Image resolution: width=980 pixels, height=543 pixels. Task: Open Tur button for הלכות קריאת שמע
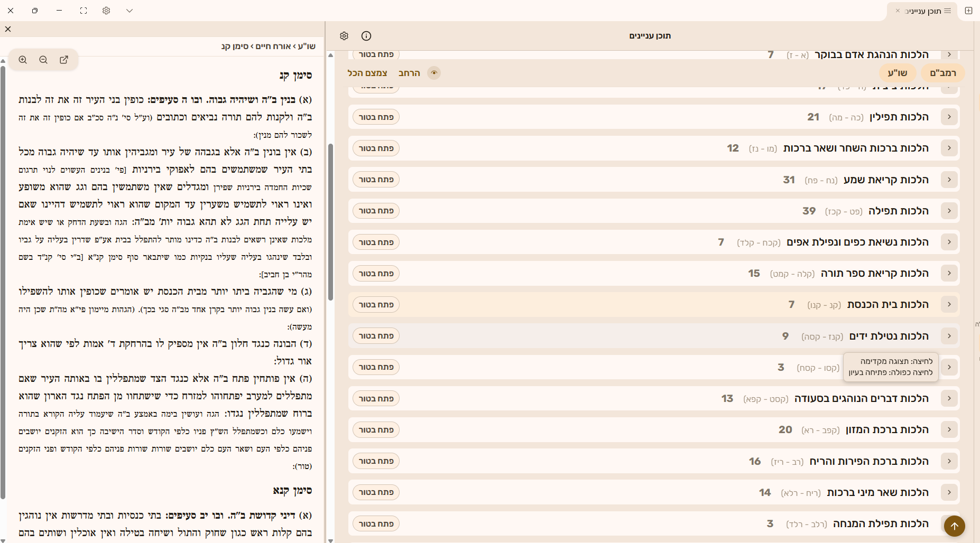[x=376, y=180]
